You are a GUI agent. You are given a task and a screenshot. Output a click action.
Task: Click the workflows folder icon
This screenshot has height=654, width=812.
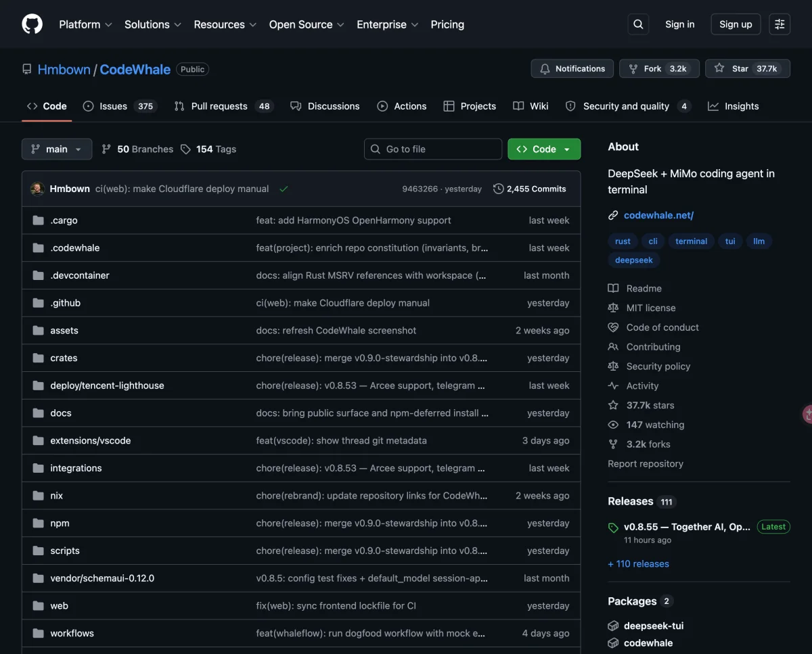click(38, 634)
